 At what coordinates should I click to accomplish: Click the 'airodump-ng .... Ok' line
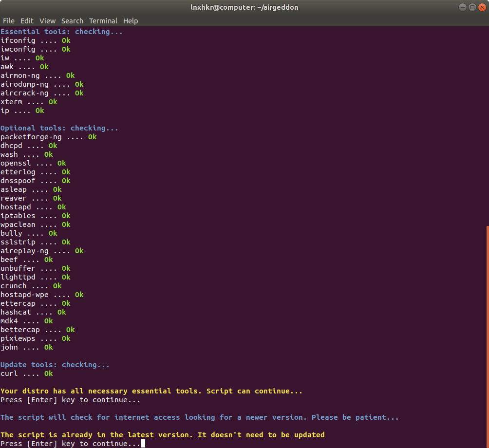42,84
